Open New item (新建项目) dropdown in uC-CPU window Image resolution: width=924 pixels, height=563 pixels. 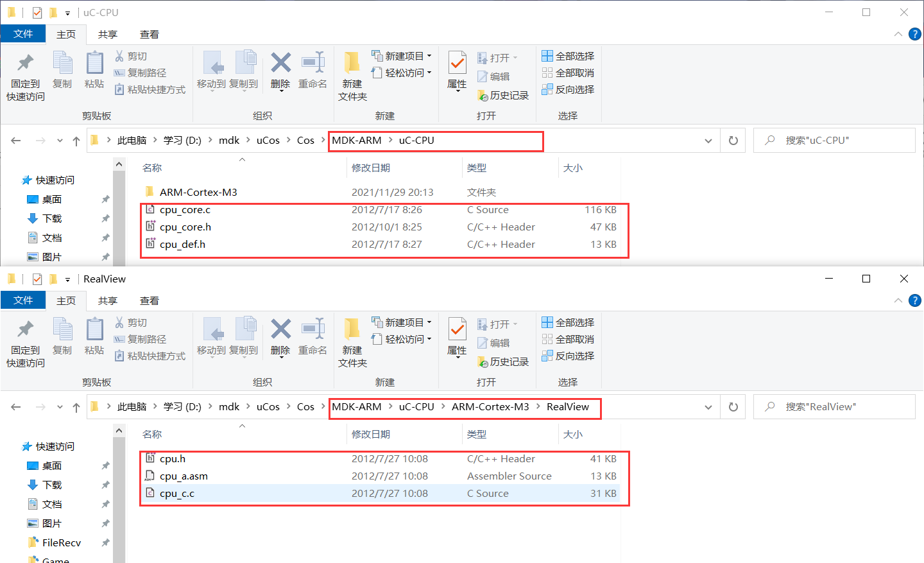click(x=402, y=56)
